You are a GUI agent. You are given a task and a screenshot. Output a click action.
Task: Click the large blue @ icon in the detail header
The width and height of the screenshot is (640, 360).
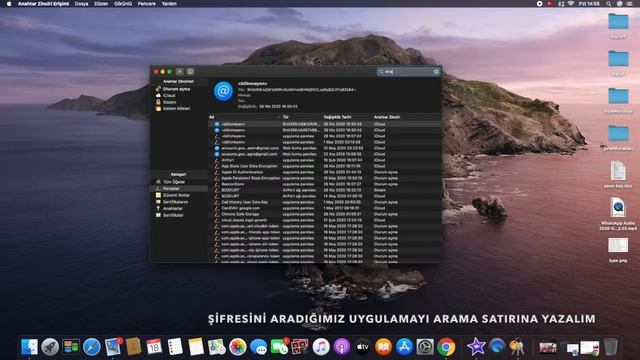[223, 91]
